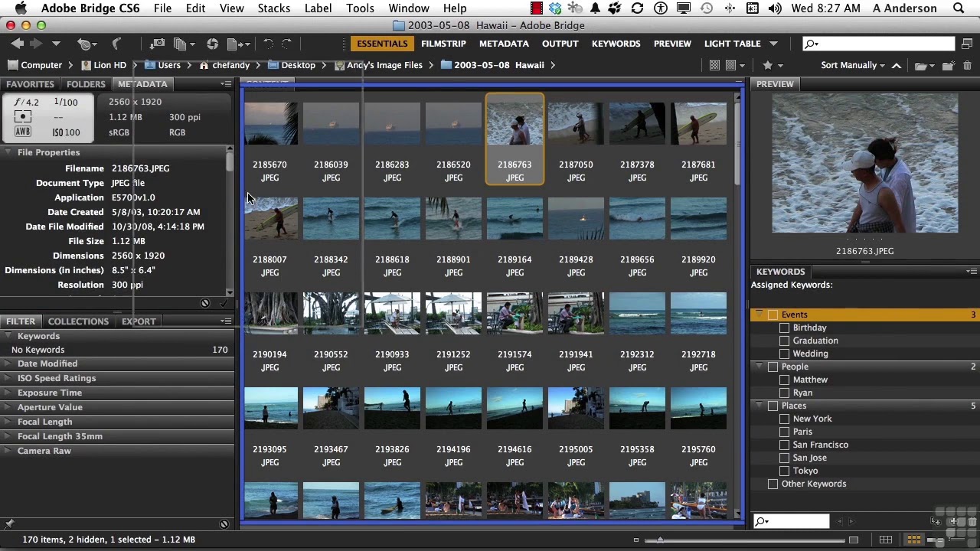Enable the Ryan keyword checkbox

[784, 393]
